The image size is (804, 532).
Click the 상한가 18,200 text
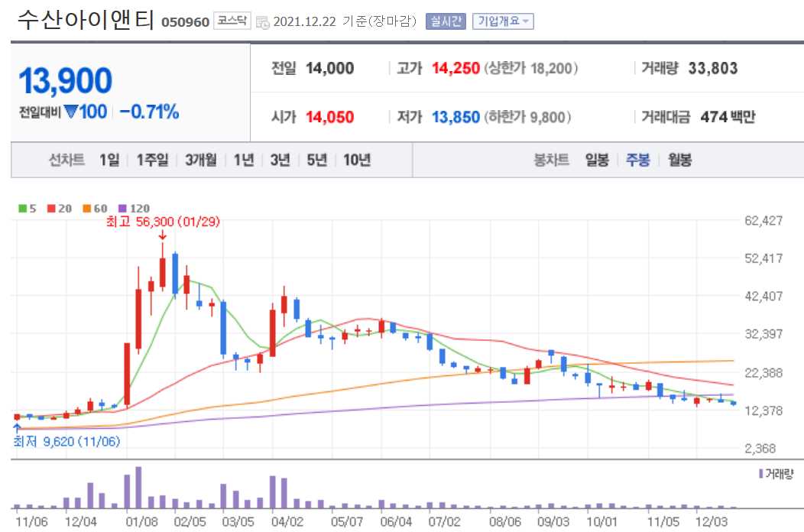(530, 68)
